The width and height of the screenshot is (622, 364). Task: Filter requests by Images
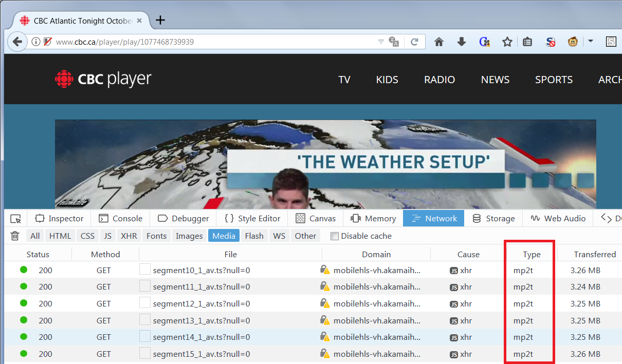189,236
